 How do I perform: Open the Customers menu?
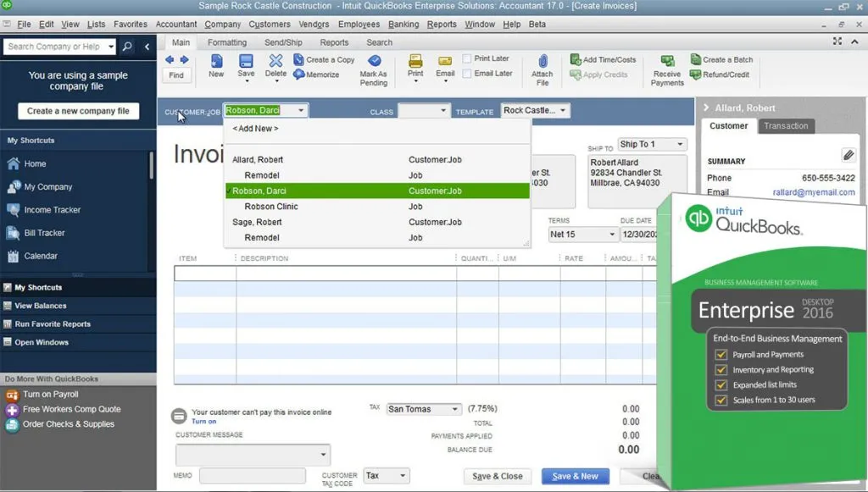[x=271, y=24]
